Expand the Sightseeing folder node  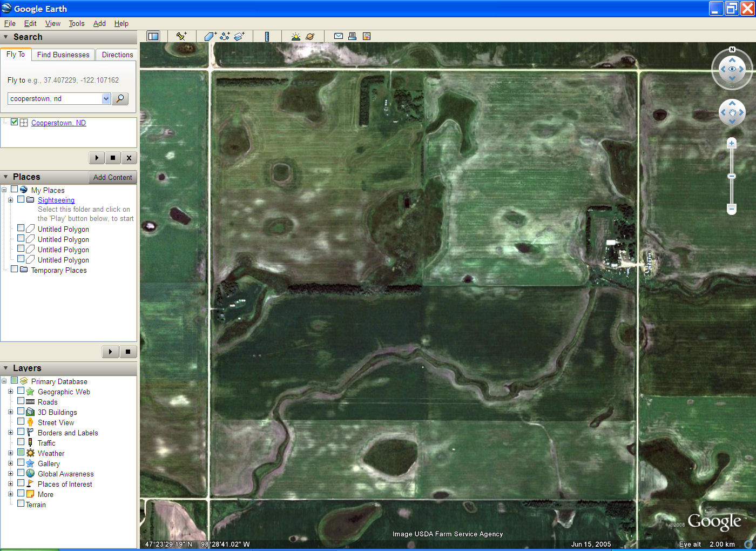[x=10, y=200]
